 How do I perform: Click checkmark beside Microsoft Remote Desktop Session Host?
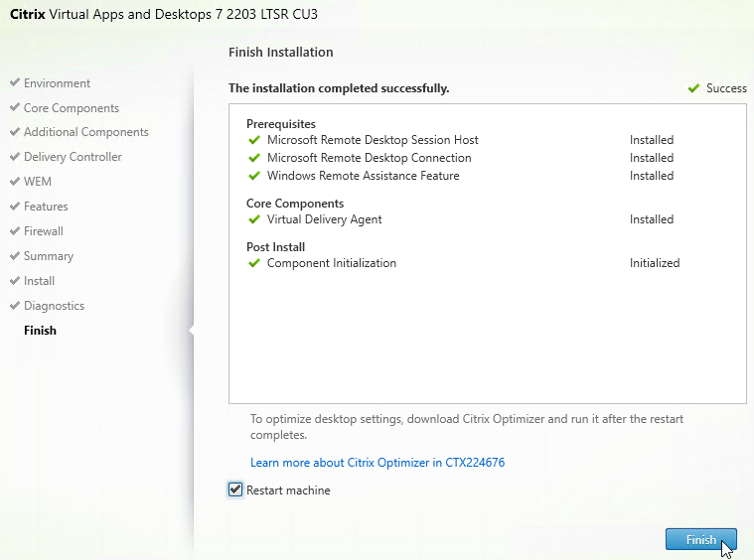(x=254, y=140)
